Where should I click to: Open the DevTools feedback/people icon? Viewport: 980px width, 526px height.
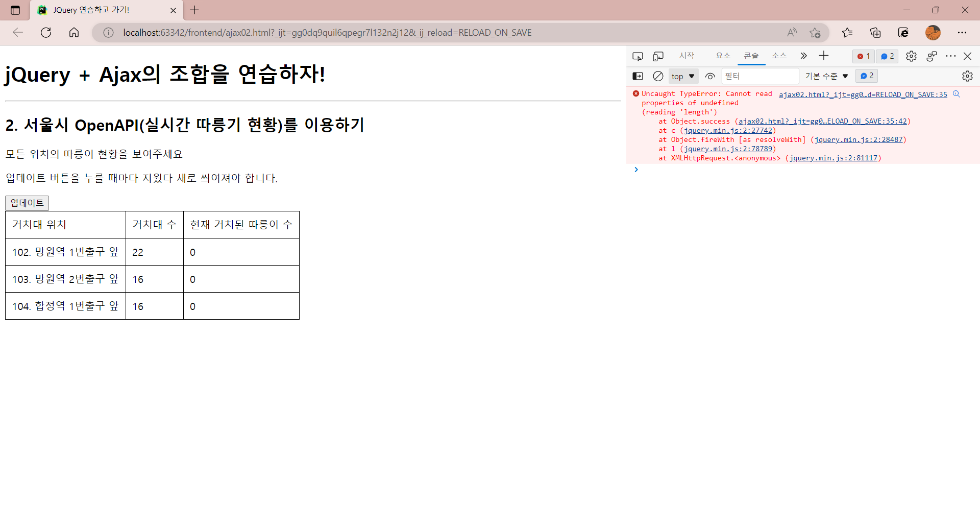tap(932, 56)
